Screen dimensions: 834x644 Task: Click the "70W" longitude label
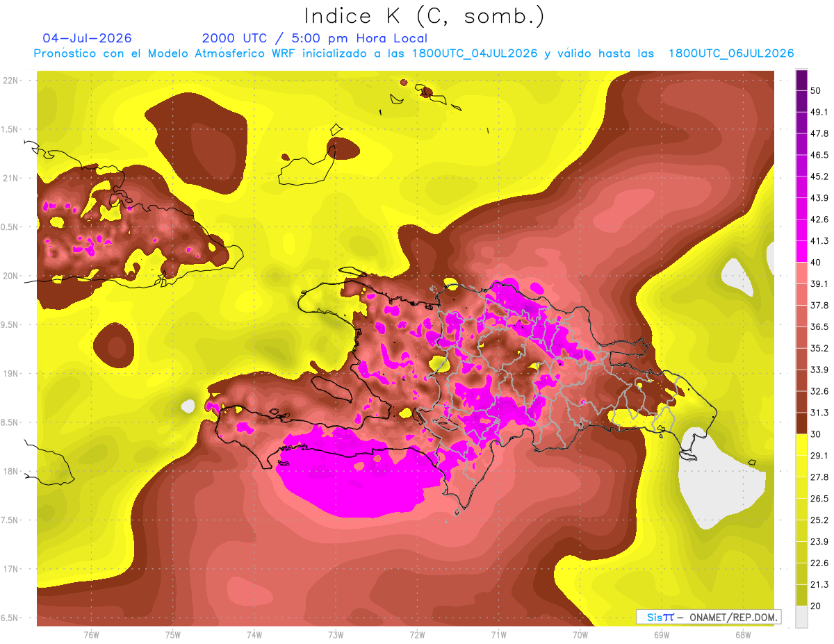(580, 634)
